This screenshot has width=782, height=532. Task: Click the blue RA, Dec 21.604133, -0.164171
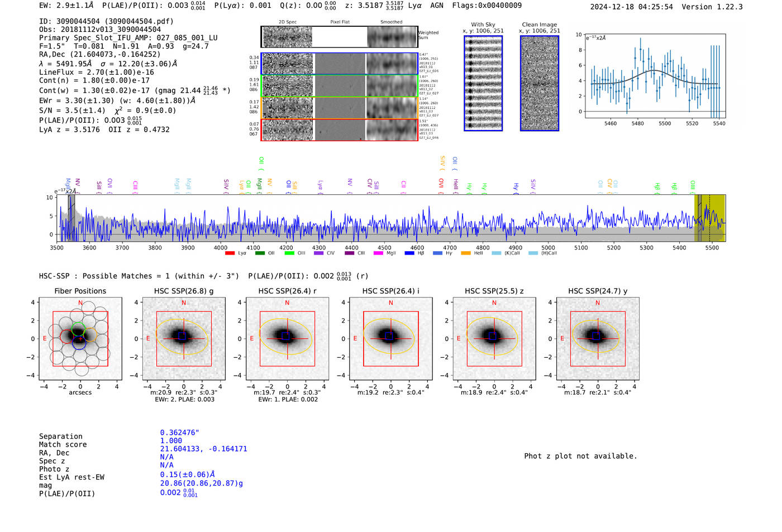[x=203, y=449]
